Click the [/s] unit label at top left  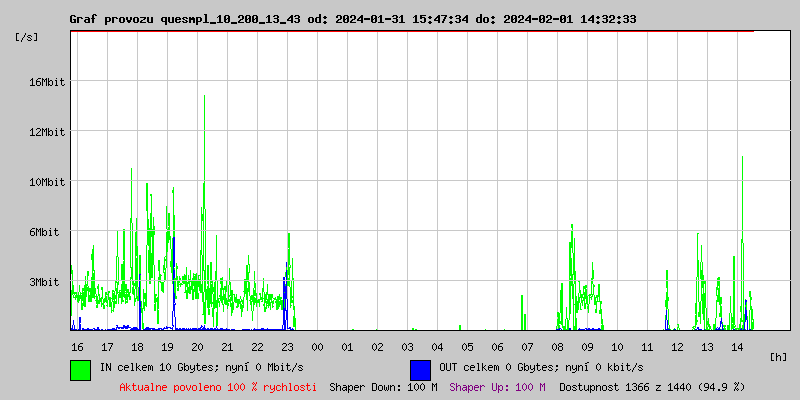point(27,37)
